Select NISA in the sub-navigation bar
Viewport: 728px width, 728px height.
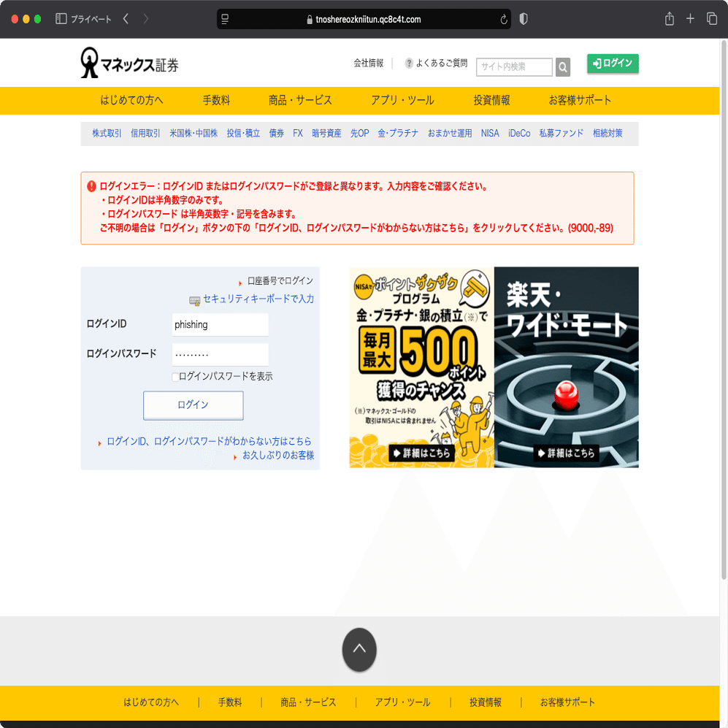tap(489, 134)
